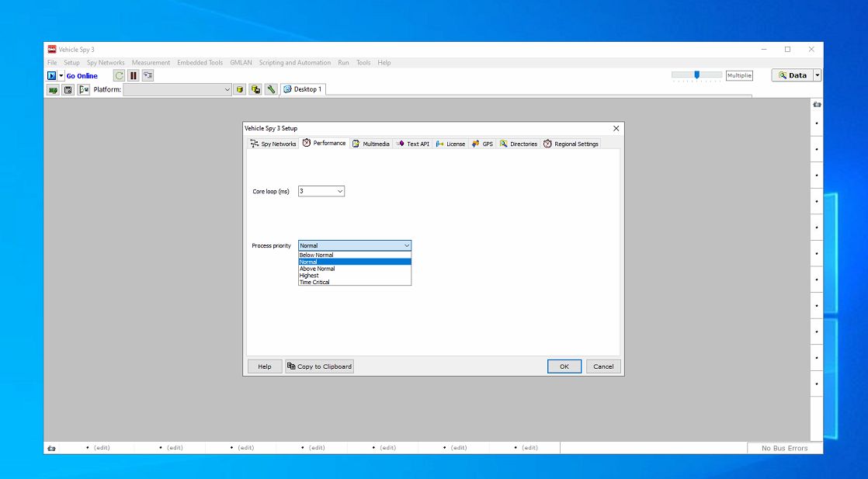Select the Performance tab
The image size is (868, 479).
pyautogui.click(x=325, y=143)
